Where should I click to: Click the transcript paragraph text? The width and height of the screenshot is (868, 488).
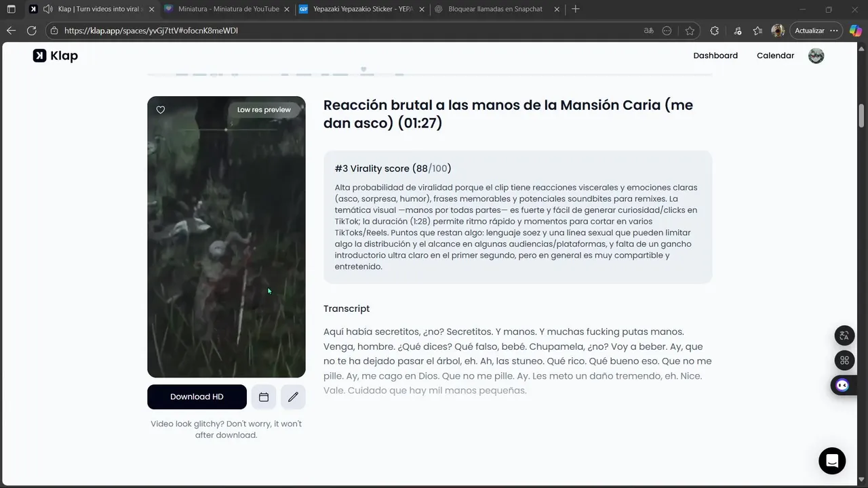click(x=517, y=361)
